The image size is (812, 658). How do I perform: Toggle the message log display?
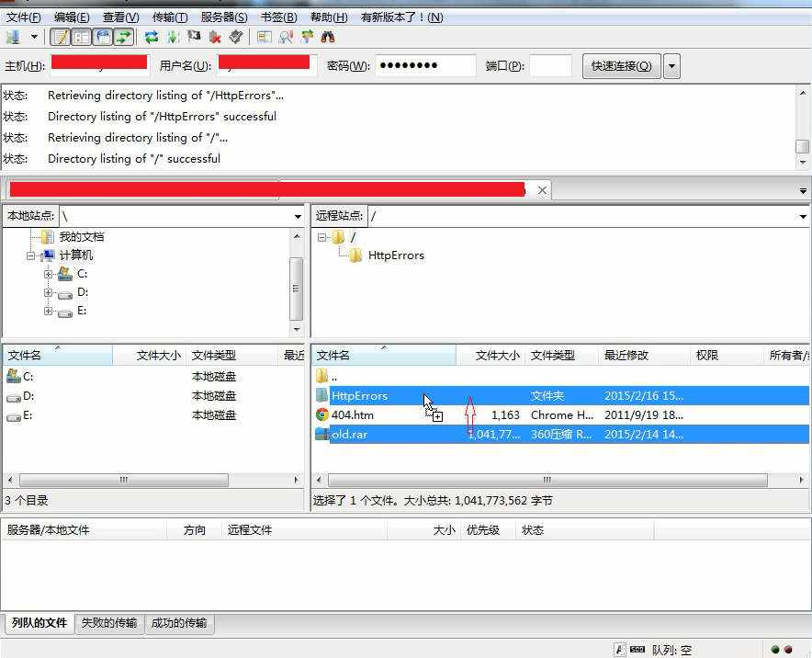61,37
